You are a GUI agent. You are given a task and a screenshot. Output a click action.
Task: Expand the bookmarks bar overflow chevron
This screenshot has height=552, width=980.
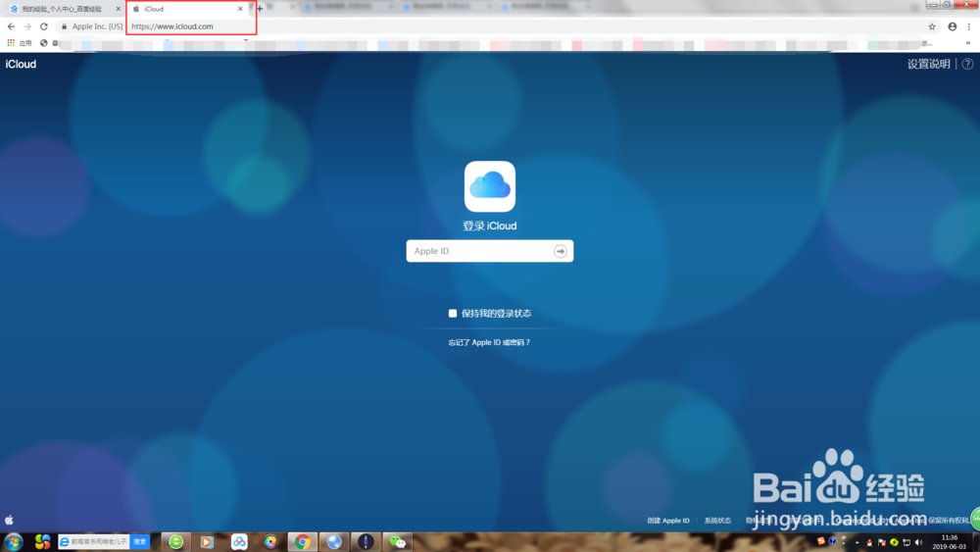pyautogui.click(x=968, y=43)
